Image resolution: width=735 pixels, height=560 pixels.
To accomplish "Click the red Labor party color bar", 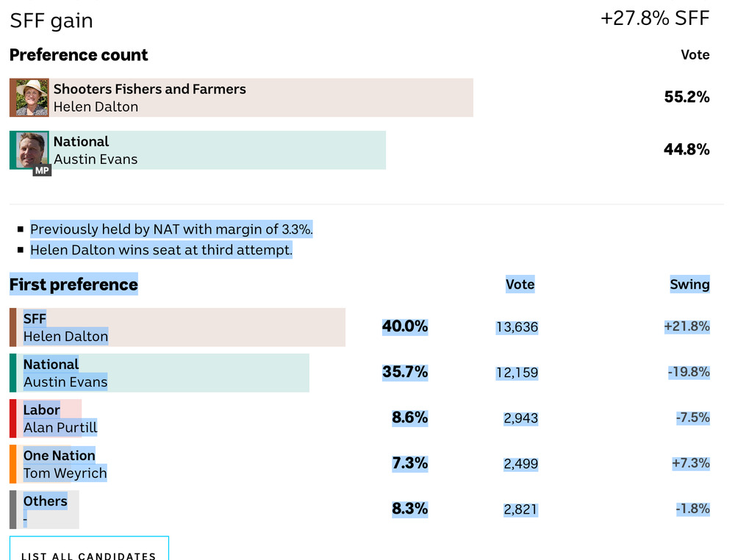I will (x=12, y=418).
